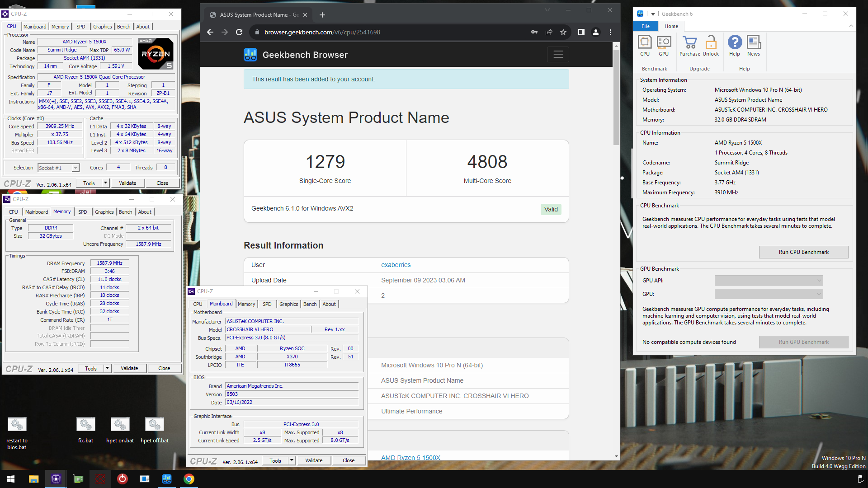Viewport: 868px width, 488px height.
Task: Open the Purchase cart icon
Action: tap(689, 46)
